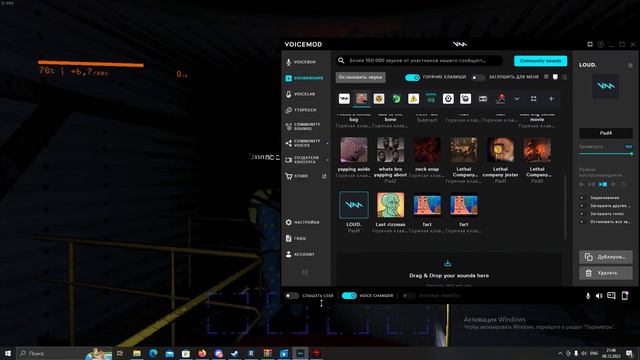Switch to list view icon

564,77
